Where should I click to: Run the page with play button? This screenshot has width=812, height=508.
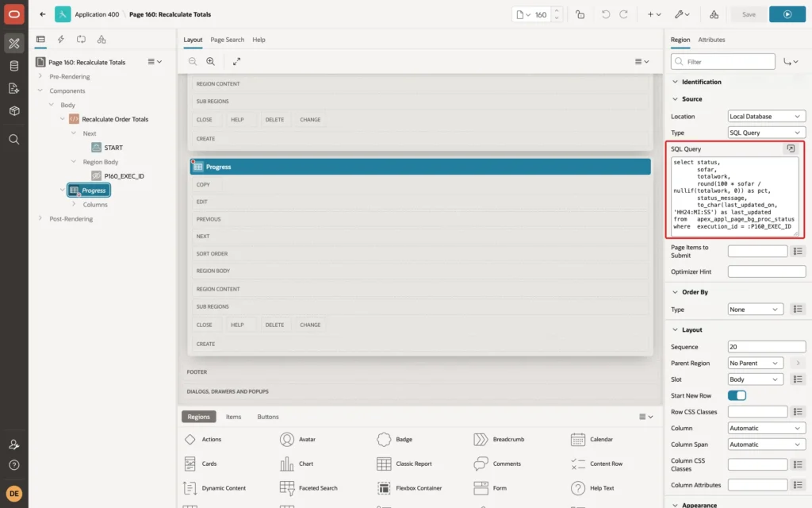tap(787, 14)
